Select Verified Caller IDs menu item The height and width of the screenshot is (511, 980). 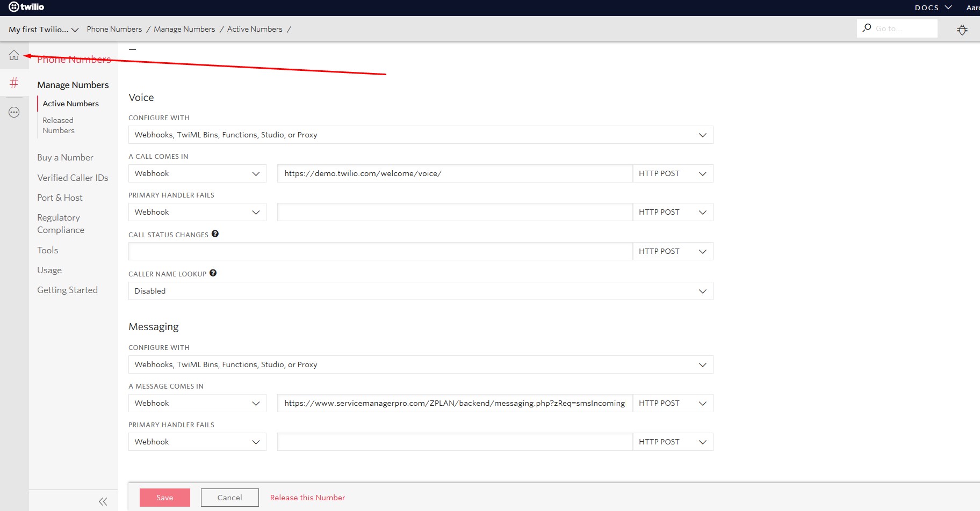73,178
